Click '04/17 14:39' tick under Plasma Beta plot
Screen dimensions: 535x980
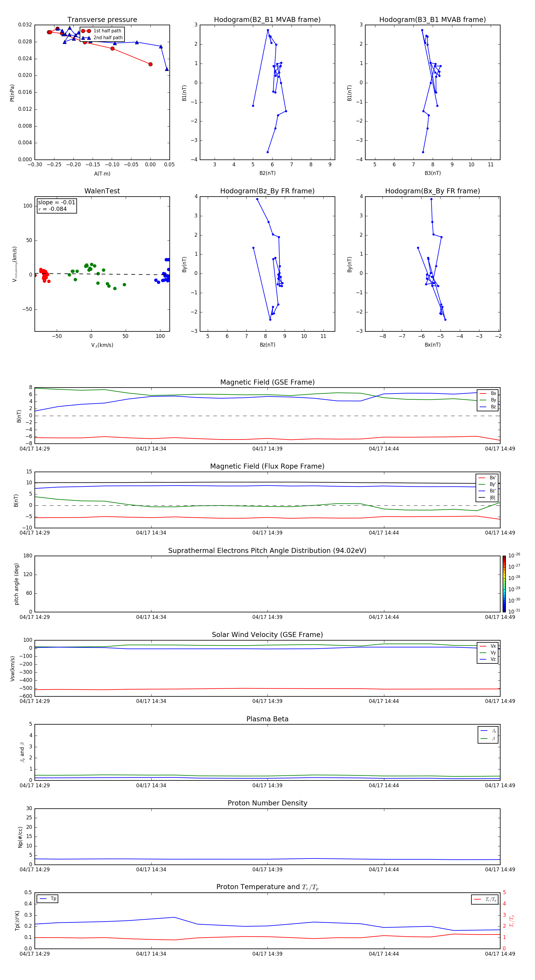click(267, 785)
